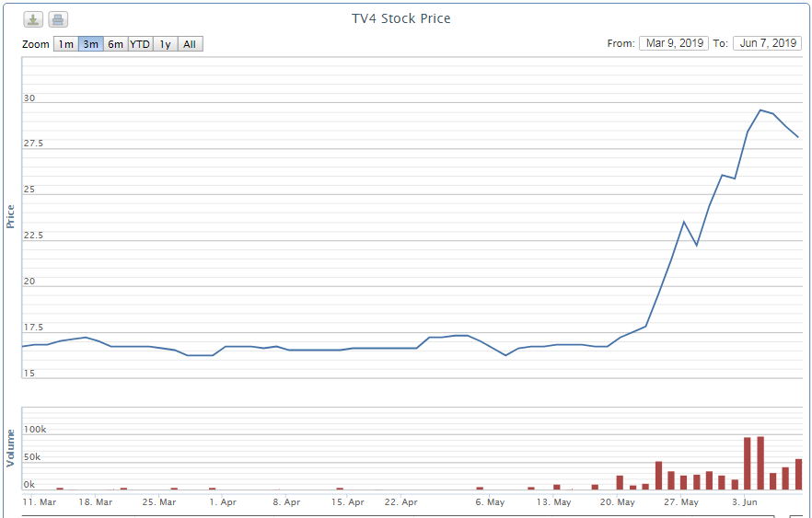
Task: Click the From date field Mar 9, 2019
Action: pyautogui.click(x=674, y=43)
